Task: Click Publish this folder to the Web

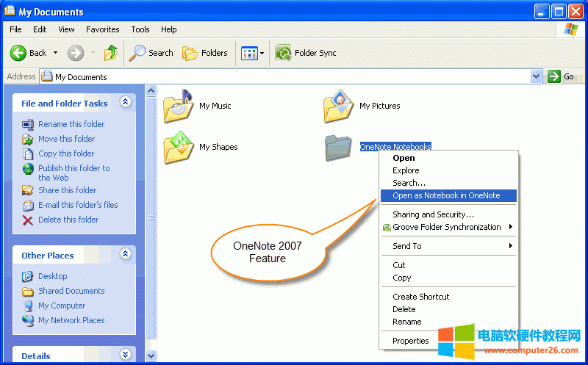Action: pyautogui.click(x=74, y=173)
